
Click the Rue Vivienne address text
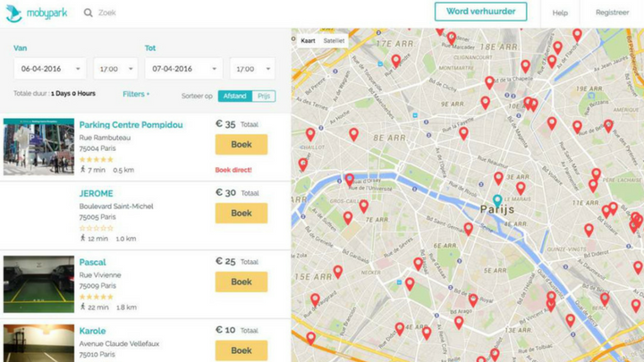100,275
